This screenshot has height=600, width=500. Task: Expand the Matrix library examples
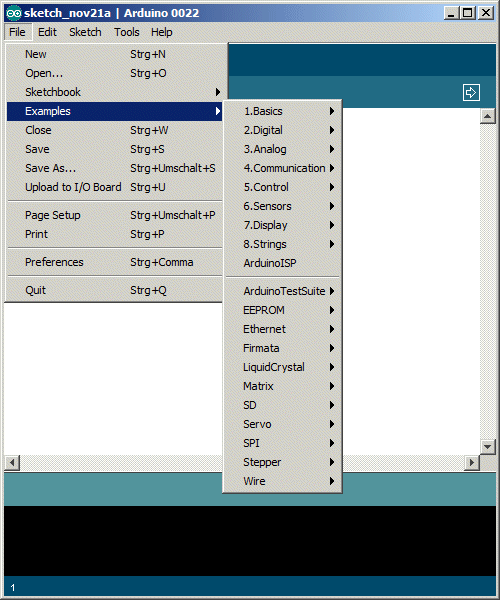[x=282, y=386]
